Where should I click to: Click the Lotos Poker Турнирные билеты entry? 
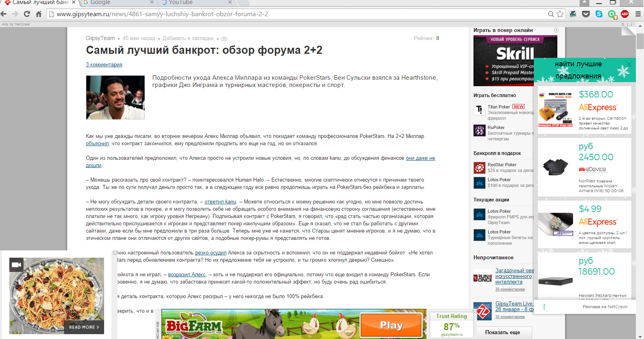[x=504, y=237]
